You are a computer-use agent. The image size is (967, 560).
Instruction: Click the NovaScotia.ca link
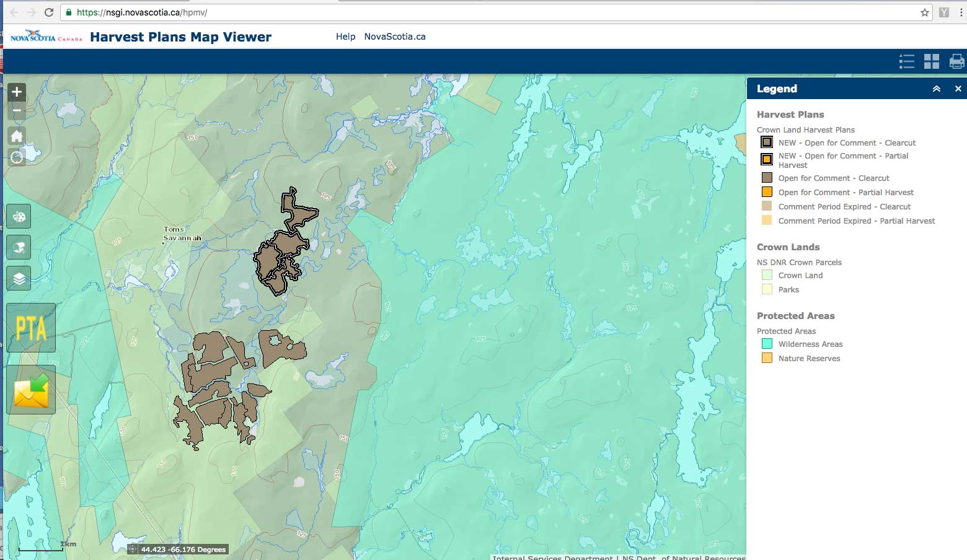(x=395, y=37)
